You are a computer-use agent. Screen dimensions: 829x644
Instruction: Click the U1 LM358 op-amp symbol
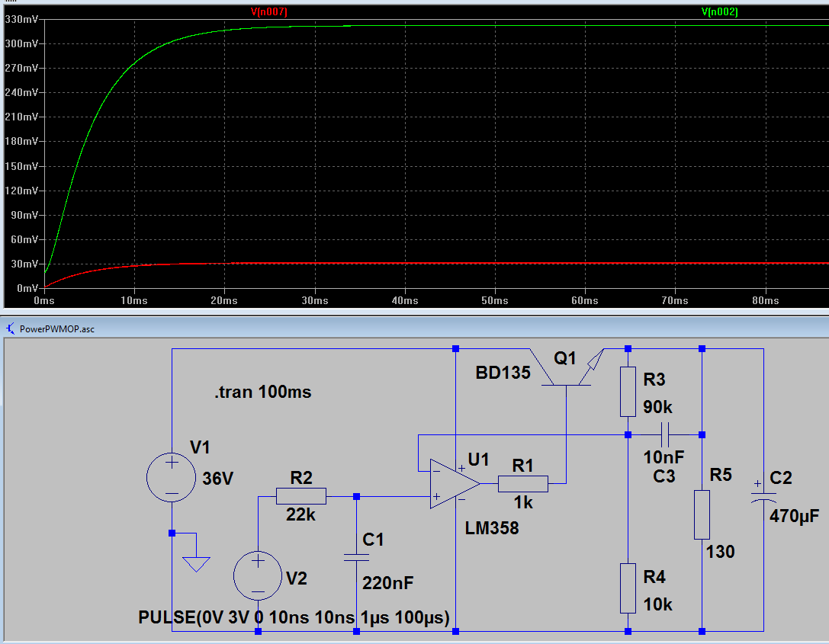455,483
